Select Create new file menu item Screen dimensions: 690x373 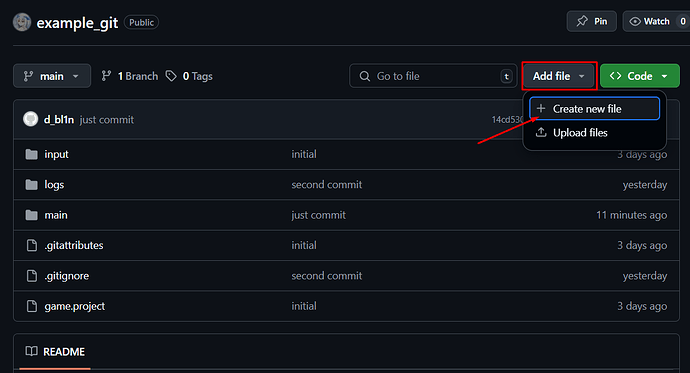pos(595,109)
